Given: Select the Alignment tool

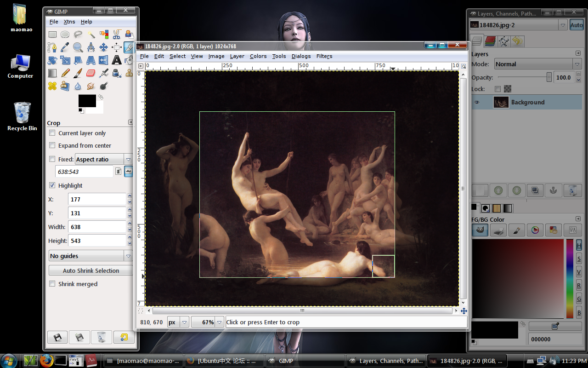Looking at the screenshot, I should click(117, 47).
